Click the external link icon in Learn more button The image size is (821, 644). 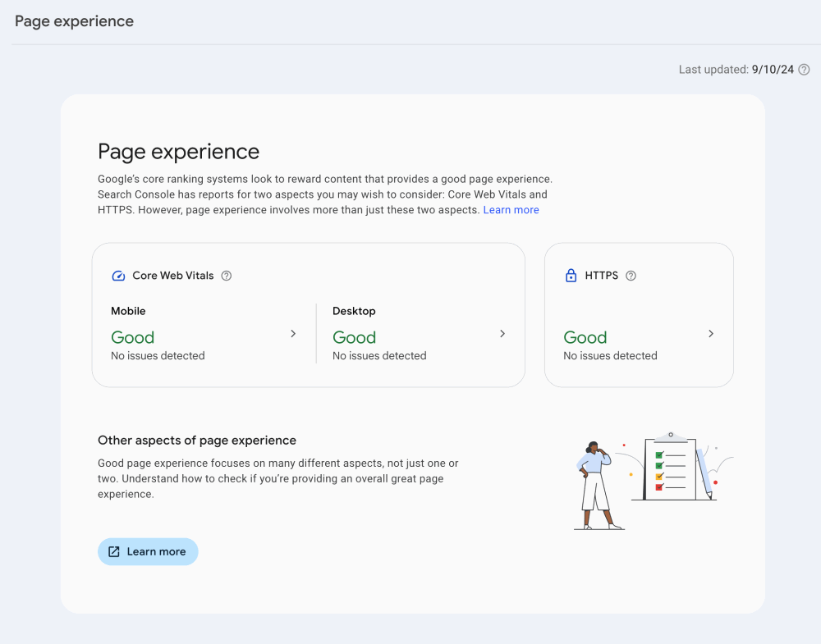[x=113, y=551]
